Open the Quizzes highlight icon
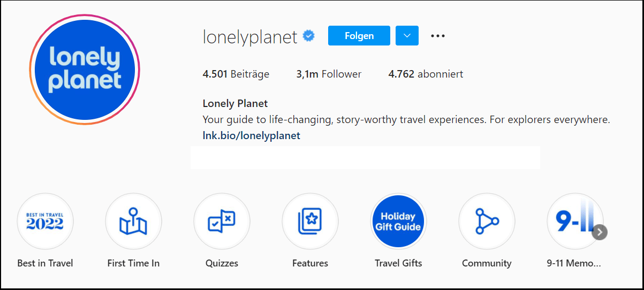This screenshot has width=644, height=290. click(x=222, y=221)
